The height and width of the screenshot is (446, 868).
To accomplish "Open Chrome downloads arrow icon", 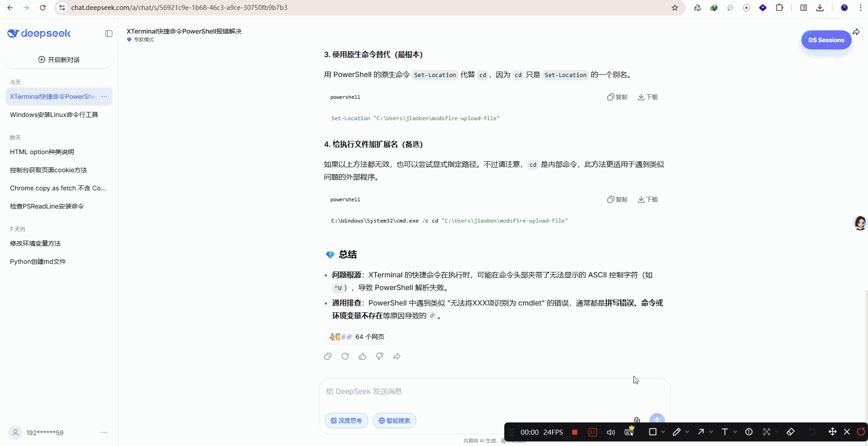I will click(x=820, y=8).
